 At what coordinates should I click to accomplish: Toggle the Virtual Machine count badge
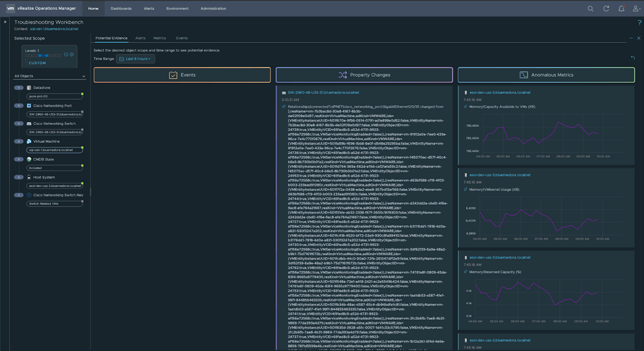click(19, 141)
